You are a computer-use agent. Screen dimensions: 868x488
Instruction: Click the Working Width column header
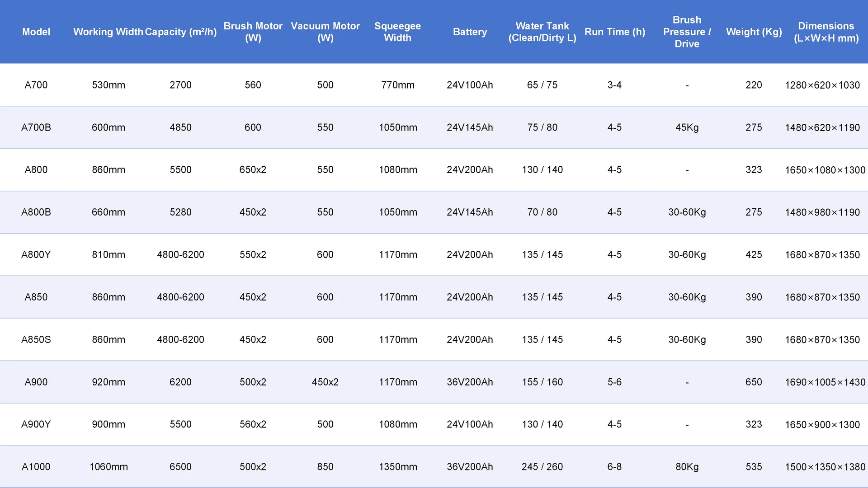pyautogui.click(x=108, y=32)
